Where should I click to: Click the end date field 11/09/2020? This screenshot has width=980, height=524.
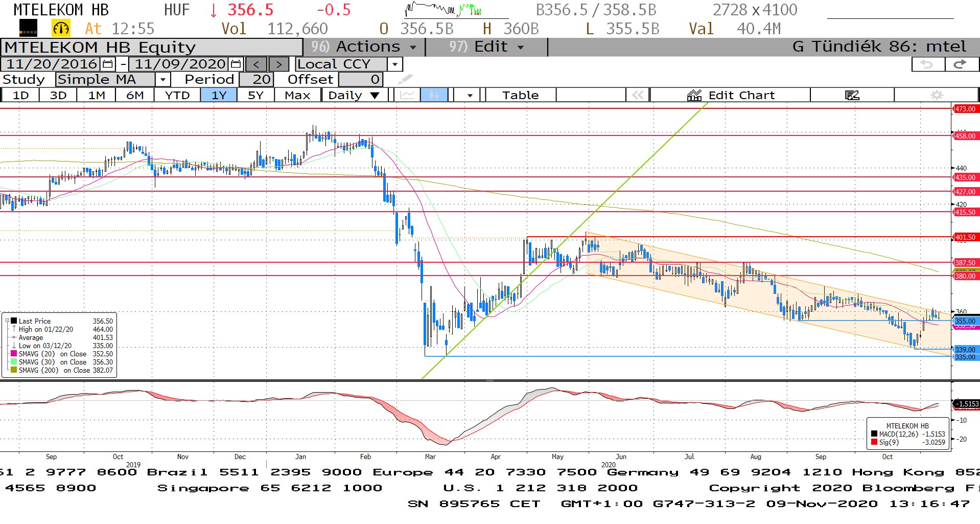pyautogui.click(x=180, y=64)
